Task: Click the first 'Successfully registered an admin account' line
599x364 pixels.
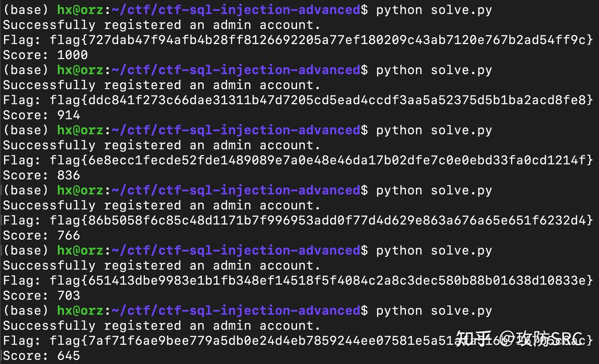Action: point(161,25)
